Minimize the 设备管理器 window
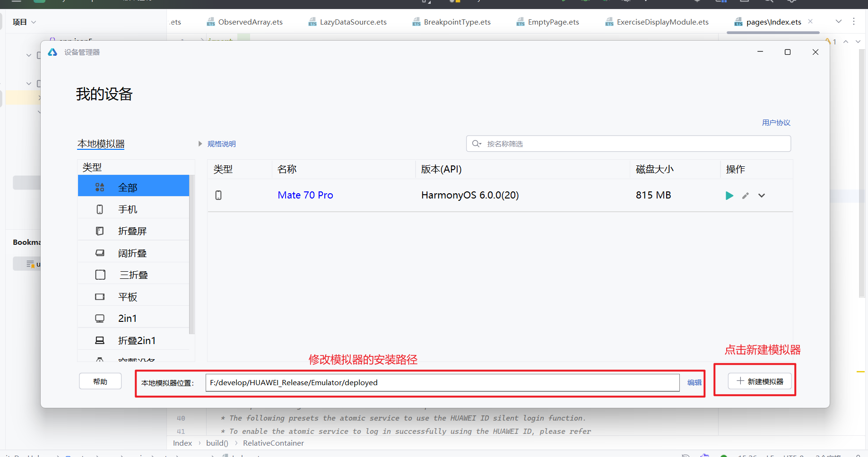This screenshot has height=457, width=868. [760, 52]
